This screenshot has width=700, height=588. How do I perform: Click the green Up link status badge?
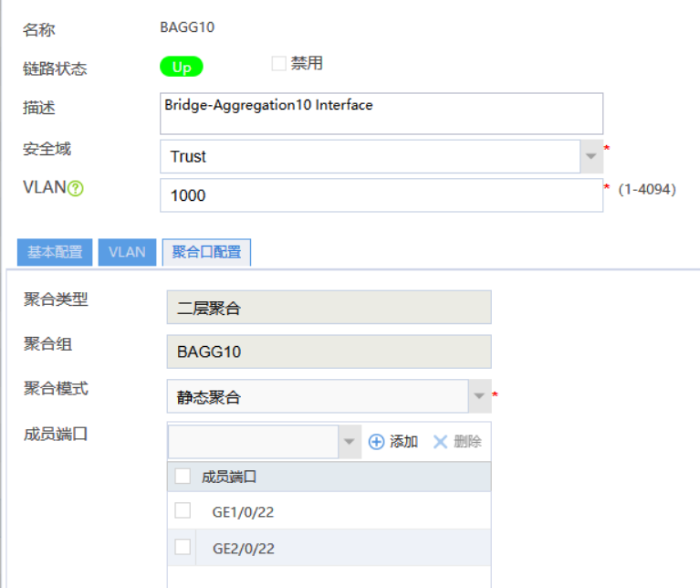click(x=182, y=67)
